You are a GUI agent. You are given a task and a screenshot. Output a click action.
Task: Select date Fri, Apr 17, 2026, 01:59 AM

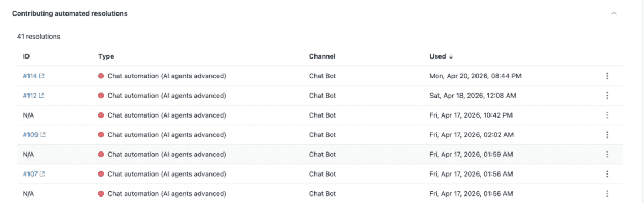pos(471,154)
